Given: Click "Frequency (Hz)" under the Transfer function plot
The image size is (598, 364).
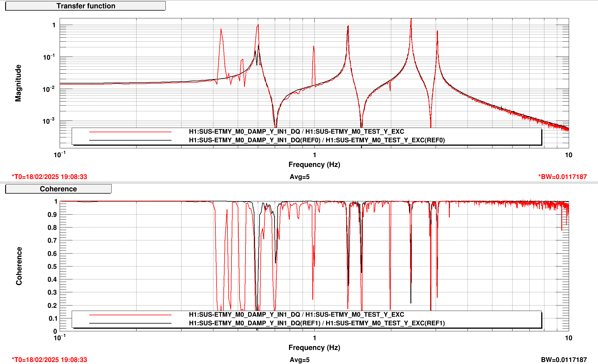Looking at the screenshot, I should coord(314,165).
